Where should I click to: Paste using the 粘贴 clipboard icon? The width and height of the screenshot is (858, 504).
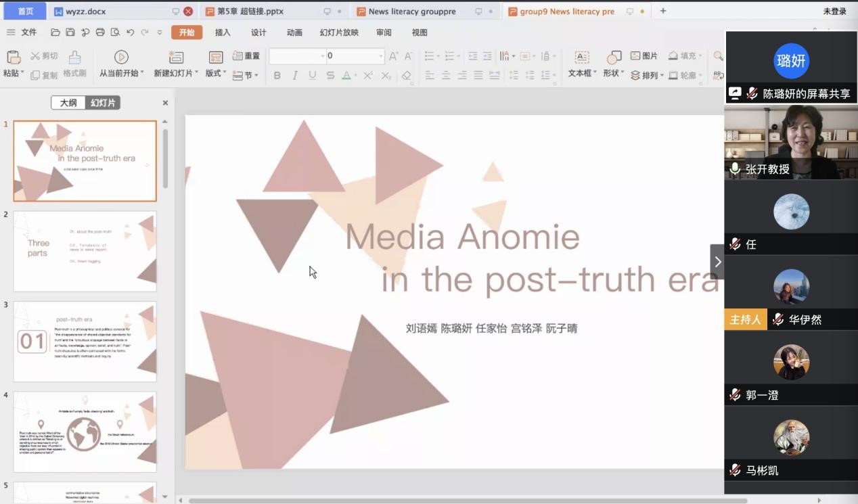[13, 58]
